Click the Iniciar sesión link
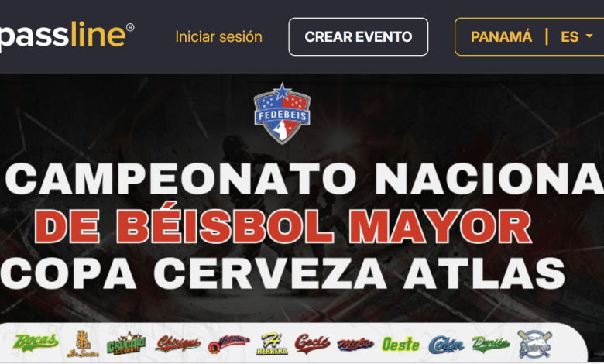The image size is (604, 364). click(219, 37)
